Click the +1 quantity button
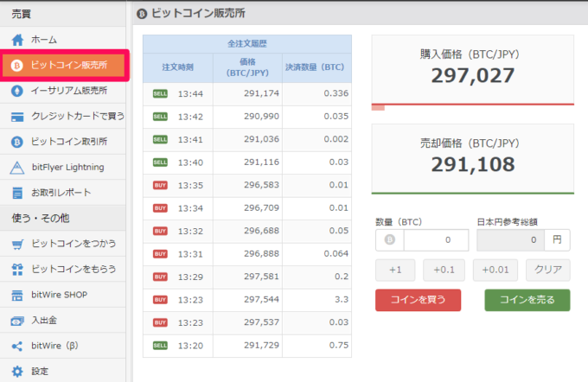Viewport: 588px width, 382px height. 395,270
